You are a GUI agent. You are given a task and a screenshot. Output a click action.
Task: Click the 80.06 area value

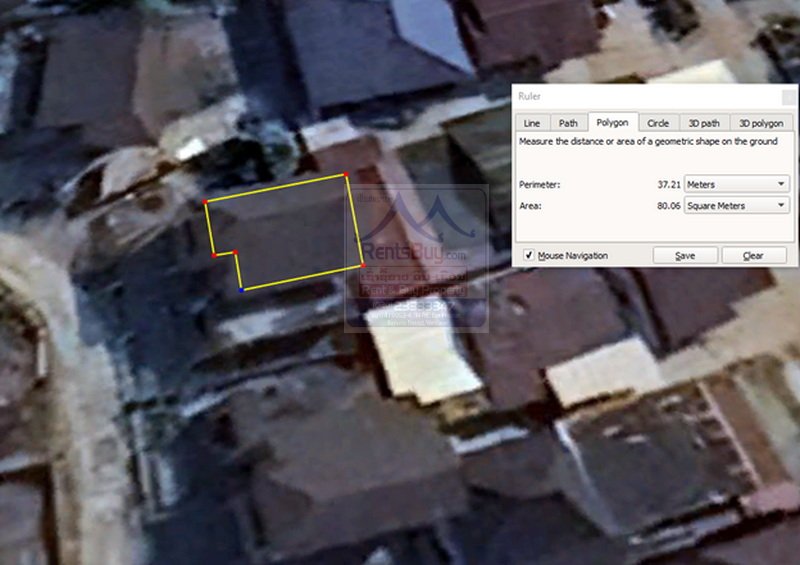(x=668, y=205)
